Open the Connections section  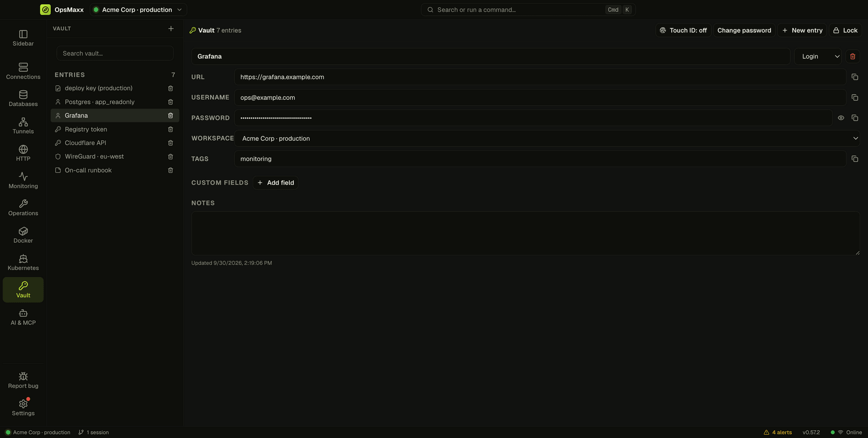pyautogui.click(x=23, y=71)
